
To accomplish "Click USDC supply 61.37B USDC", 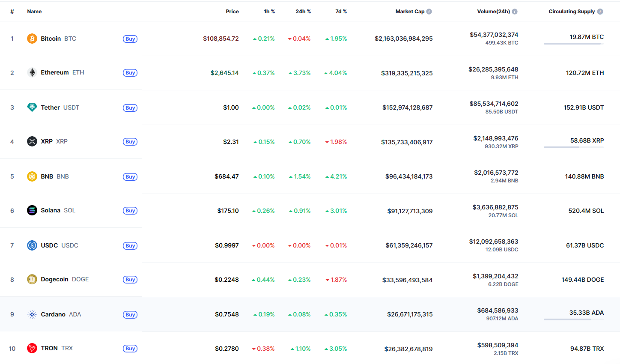I will [x=585, y=245].
